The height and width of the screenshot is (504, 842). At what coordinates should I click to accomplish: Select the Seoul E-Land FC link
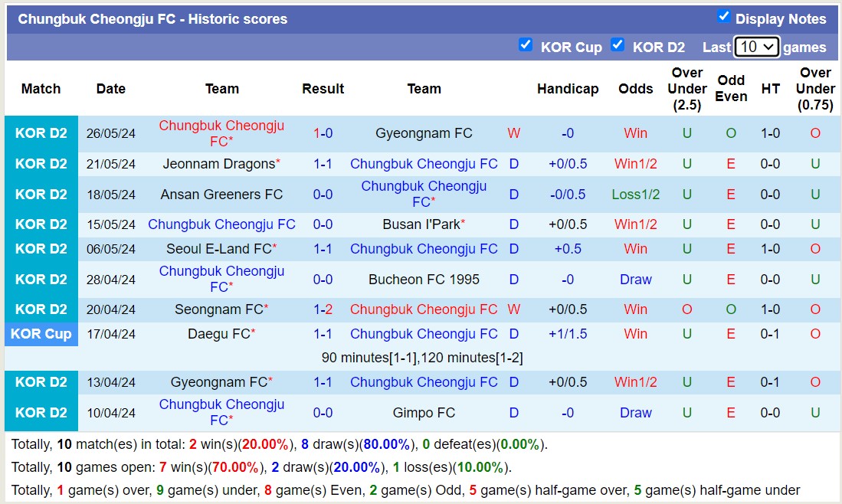pos(218,248)
